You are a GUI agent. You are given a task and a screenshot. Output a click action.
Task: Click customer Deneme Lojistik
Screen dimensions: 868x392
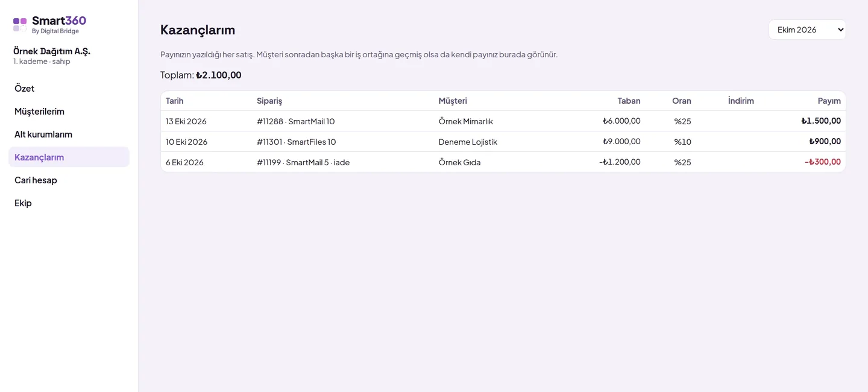(x=468, y=142)
